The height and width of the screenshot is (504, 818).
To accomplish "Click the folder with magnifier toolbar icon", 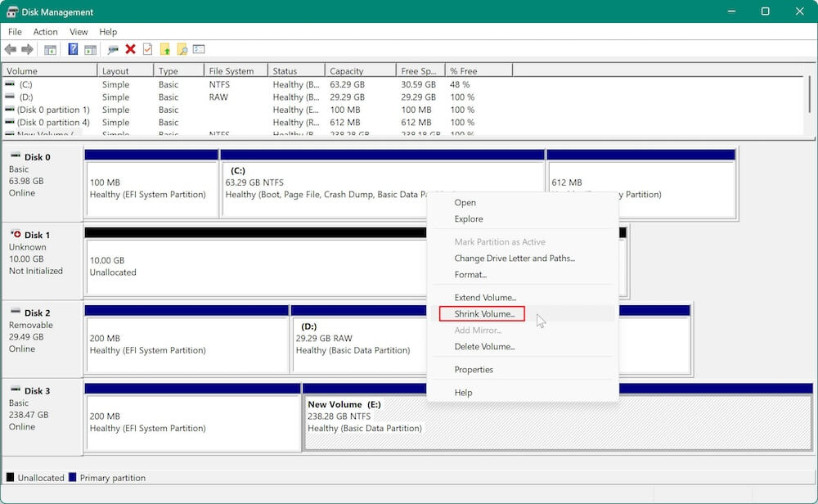I will point(182,49).
